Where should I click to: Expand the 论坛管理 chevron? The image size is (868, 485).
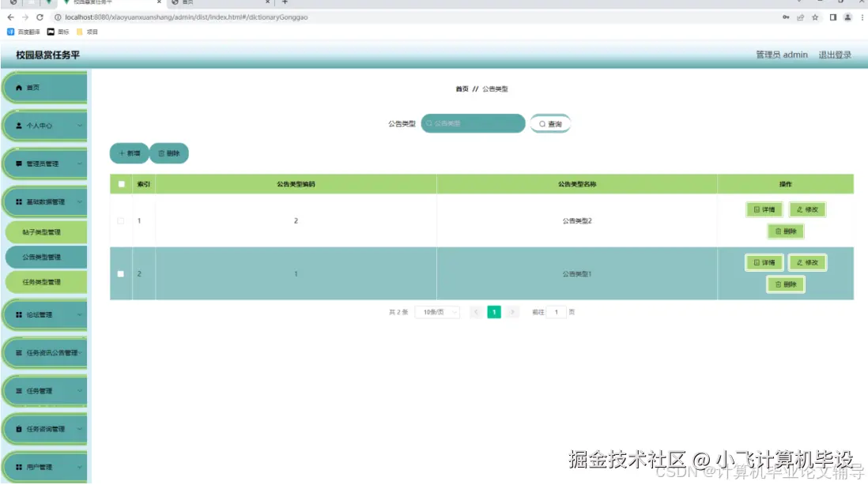[79, 314]
